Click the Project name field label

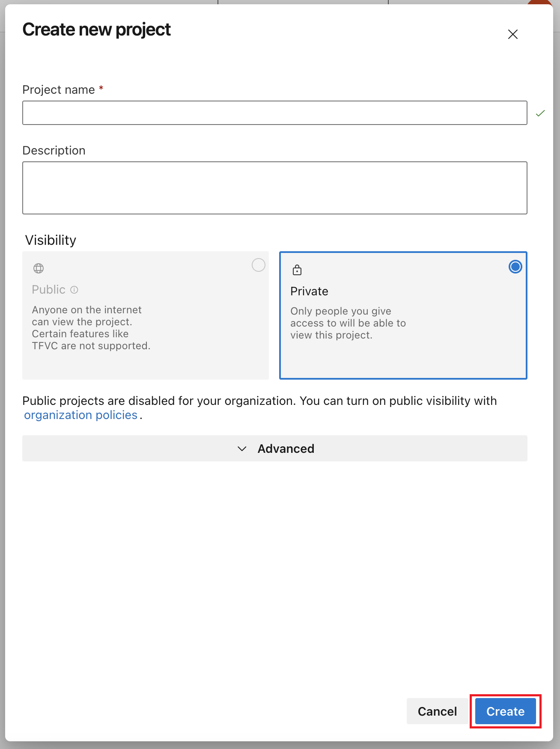[59, 90]
